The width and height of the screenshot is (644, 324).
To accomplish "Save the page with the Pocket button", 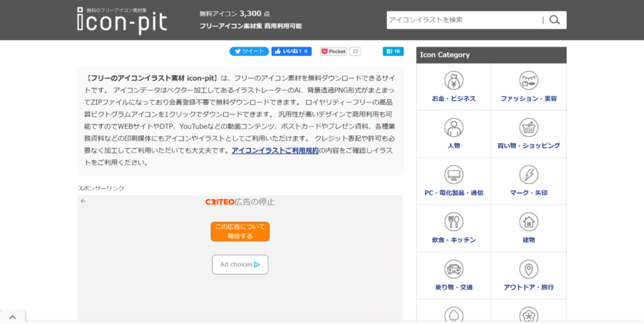I will point(334,51).
